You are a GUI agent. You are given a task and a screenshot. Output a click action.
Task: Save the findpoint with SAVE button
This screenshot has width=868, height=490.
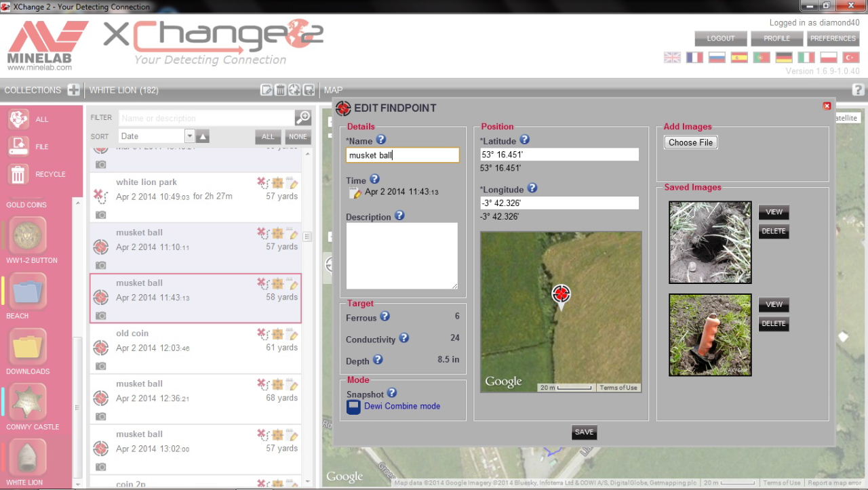[x=584, y=432]
